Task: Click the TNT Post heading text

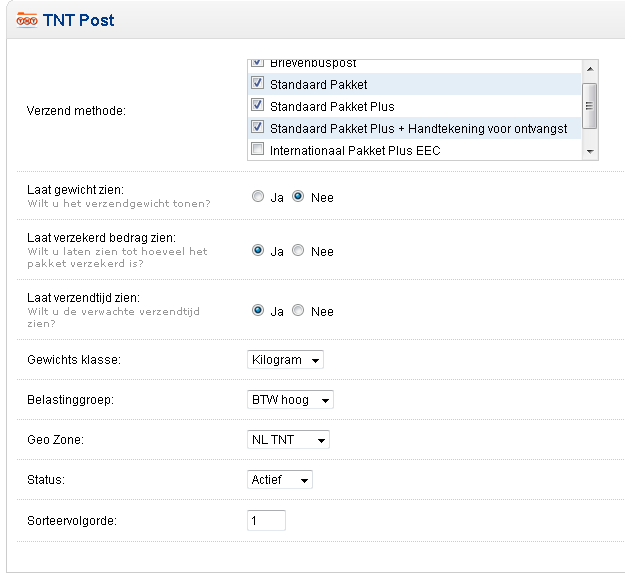Action: click(x=79, y=20)
